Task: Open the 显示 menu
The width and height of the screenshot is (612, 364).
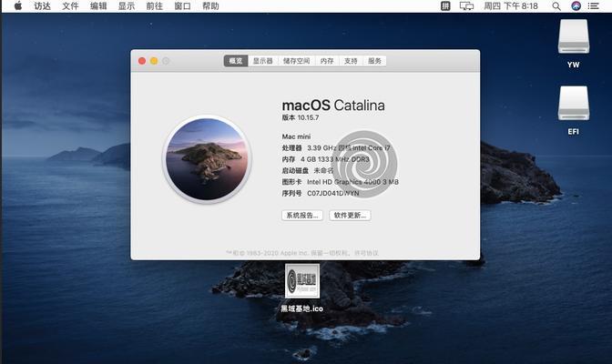Action: coord(127,6)
